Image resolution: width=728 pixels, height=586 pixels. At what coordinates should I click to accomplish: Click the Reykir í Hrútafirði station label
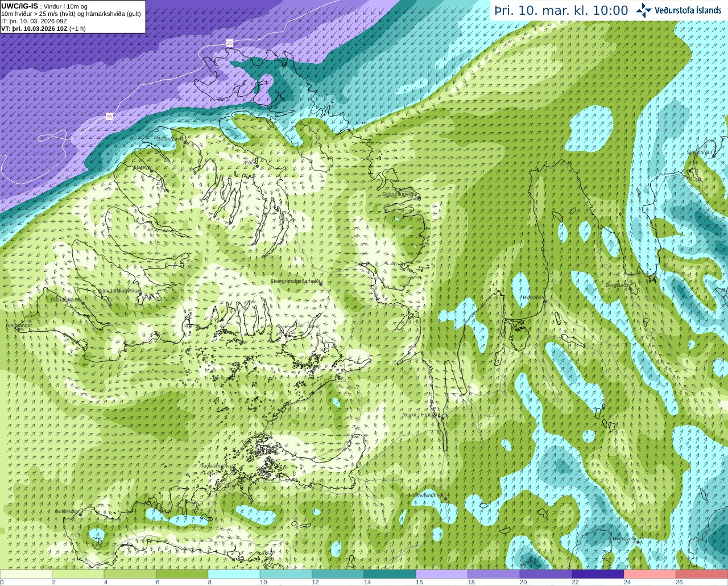[422, 415]
